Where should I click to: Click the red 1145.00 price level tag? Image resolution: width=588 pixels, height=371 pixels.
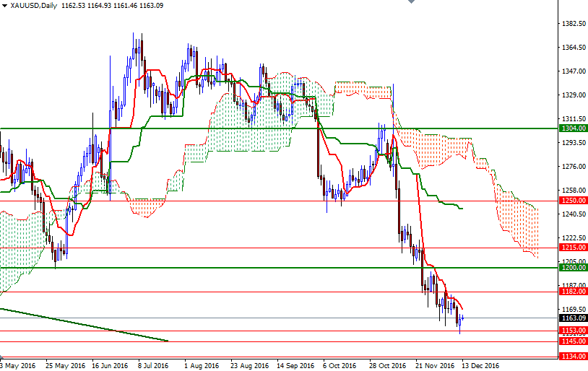pos(573,341)
